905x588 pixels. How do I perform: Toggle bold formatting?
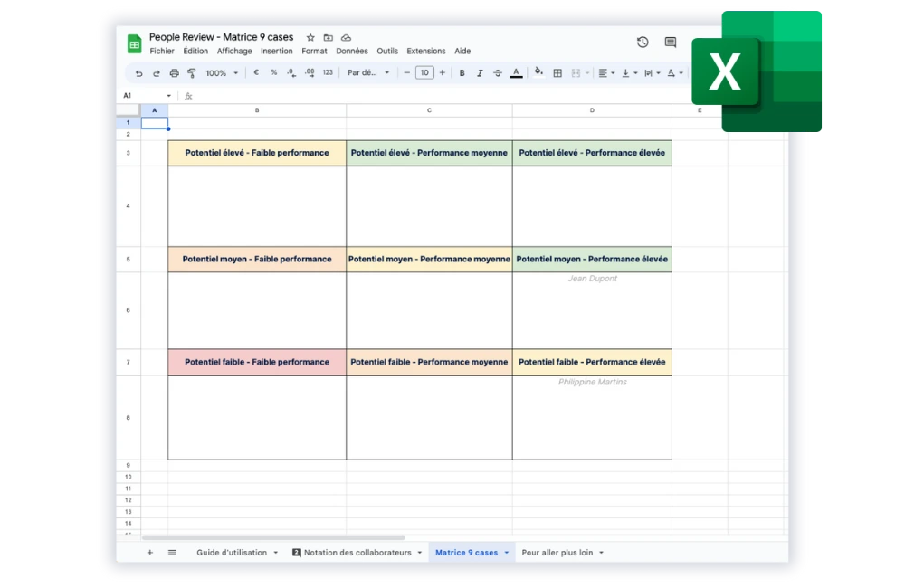pos(462,73)
